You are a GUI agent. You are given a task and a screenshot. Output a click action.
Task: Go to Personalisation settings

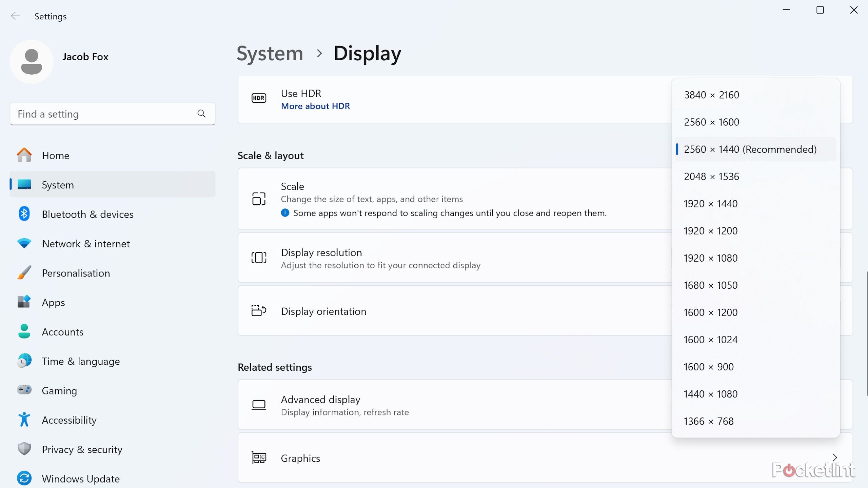point(76,273)
